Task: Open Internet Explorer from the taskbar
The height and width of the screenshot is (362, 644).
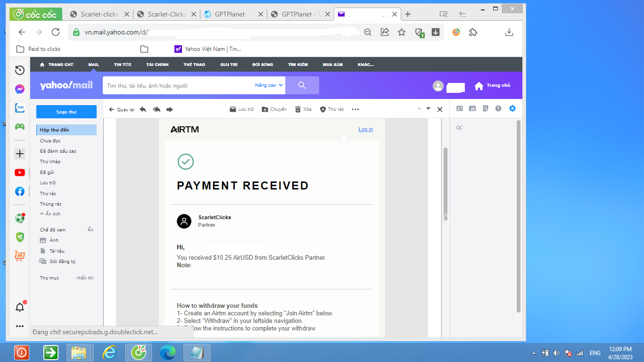Action: 109,353
